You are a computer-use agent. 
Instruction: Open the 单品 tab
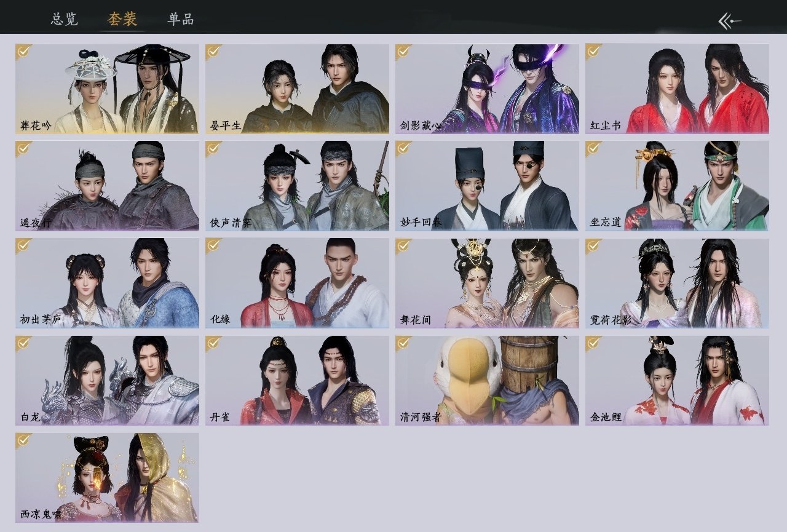(x=180, y=19)
